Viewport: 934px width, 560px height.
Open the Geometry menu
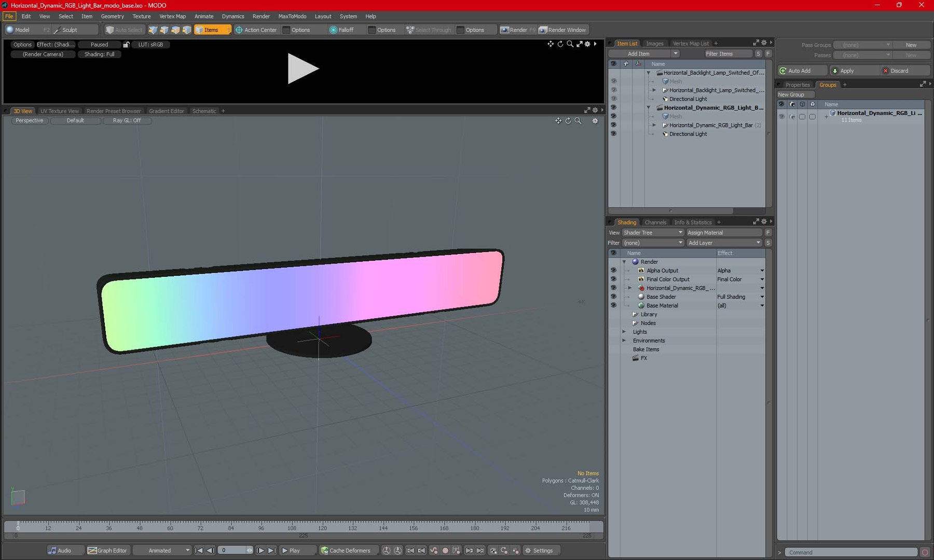pyautogui.click(x=112, y=16)
